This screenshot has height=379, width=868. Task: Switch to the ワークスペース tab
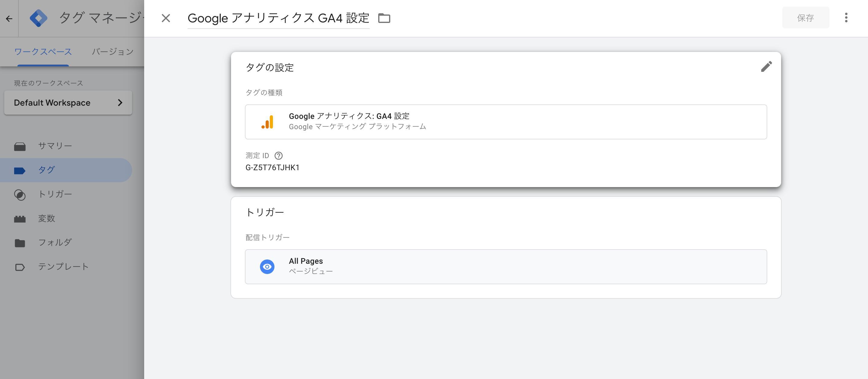click(43, 52)
